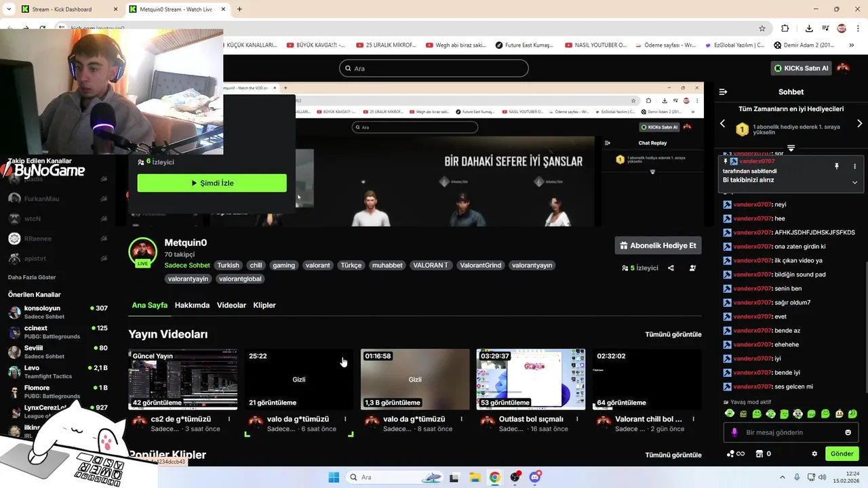Open the profile avatar menu
Image resolution: width=868 pixels, height=488 pixels.
pos(843,68)
